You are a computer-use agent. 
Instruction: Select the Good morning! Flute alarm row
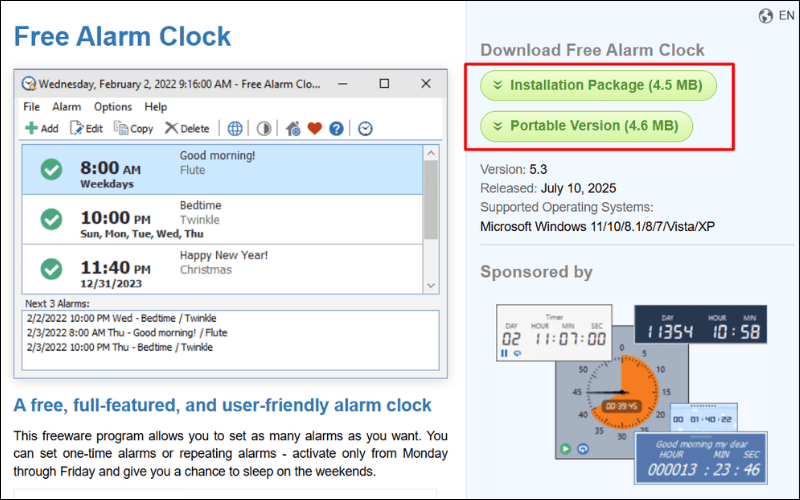222,169
